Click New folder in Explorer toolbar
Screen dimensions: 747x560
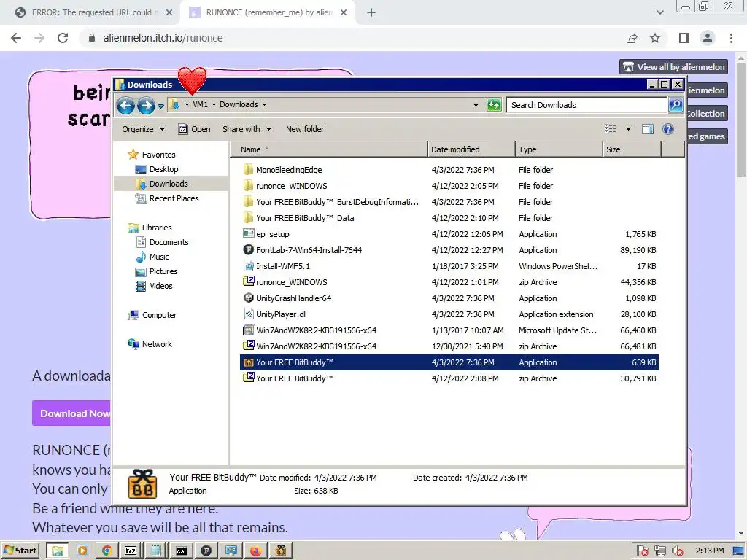305,129
